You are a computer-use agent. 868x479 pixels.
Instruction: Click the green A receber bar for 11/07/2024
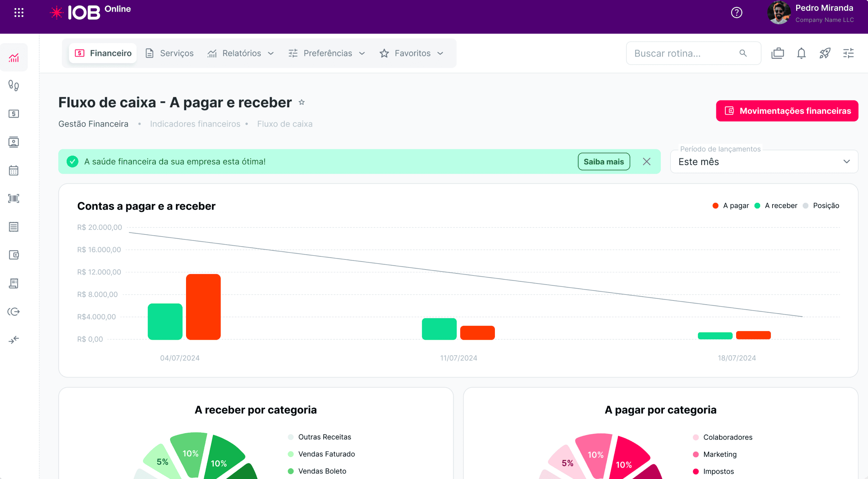pyautogui.click(x=439, y=329)
